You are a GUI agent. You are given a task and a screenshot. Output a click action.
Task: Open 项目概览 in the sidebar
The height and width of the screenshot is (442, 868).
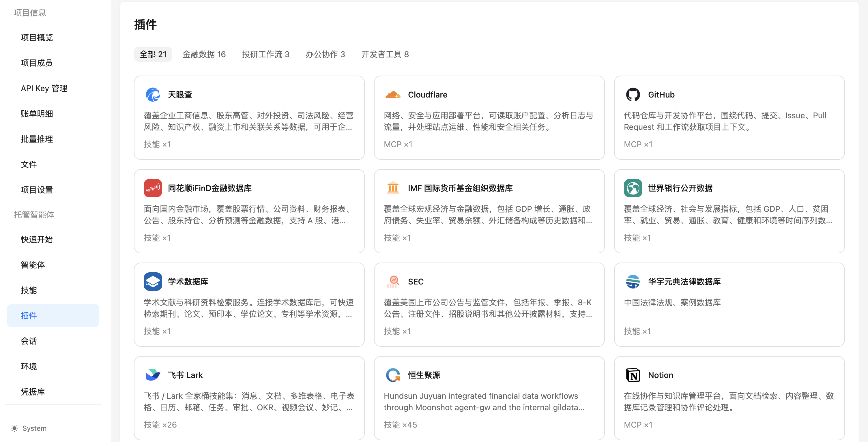(x=53, y=38)
